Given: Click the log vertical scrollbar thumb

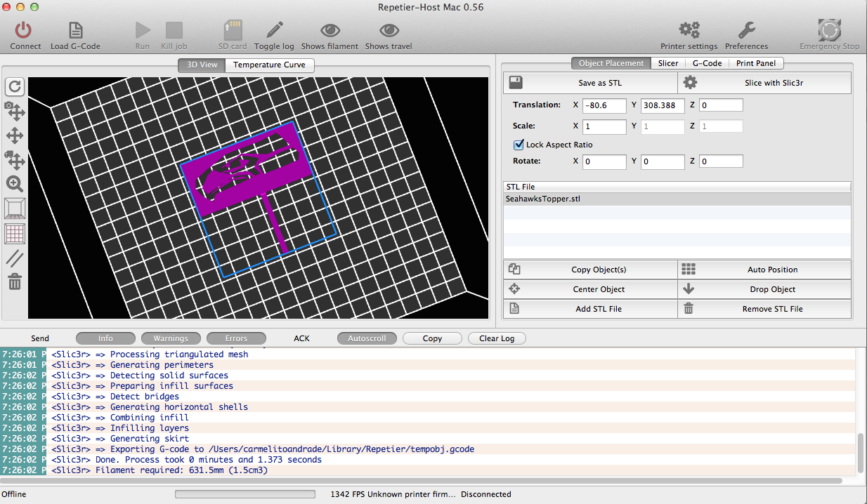Looking at the screenshot, I should click(861, 453).
